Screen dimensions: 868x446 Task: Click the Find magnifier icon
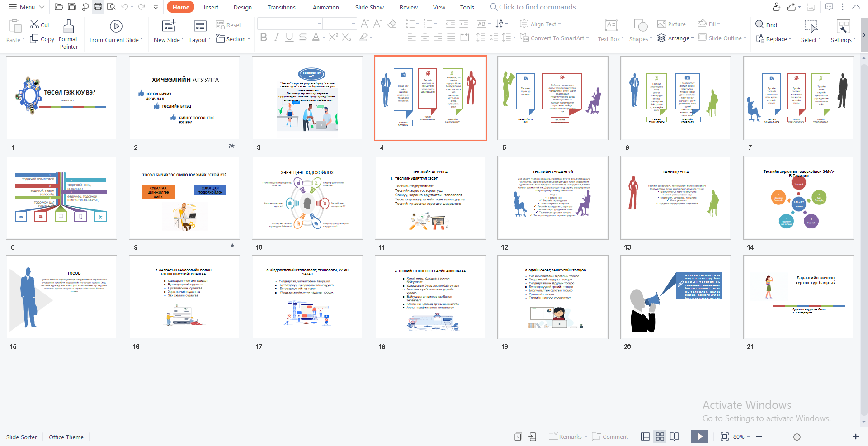(759, 24)
